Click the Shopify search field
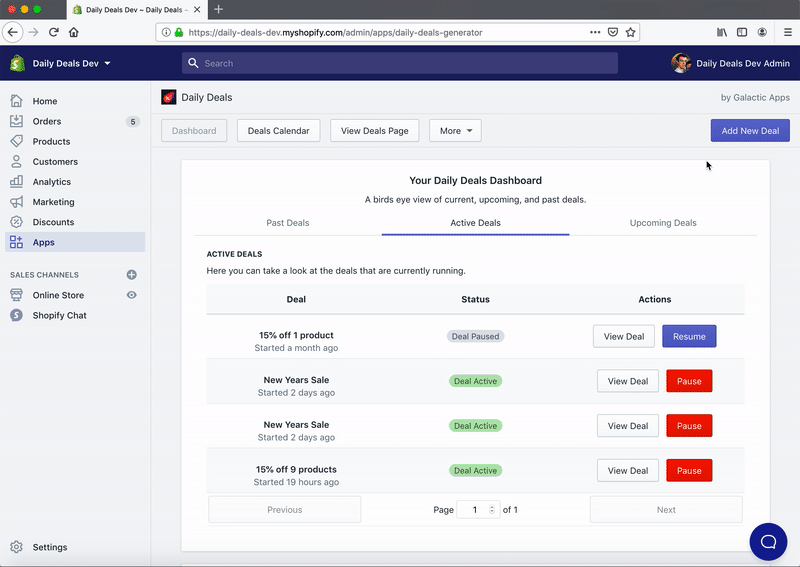 [400, 64]
